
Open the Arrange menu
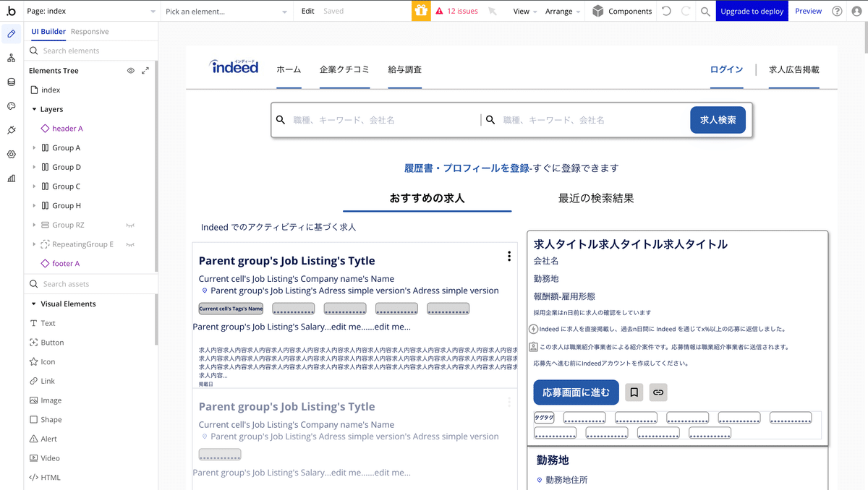[563, 12]
